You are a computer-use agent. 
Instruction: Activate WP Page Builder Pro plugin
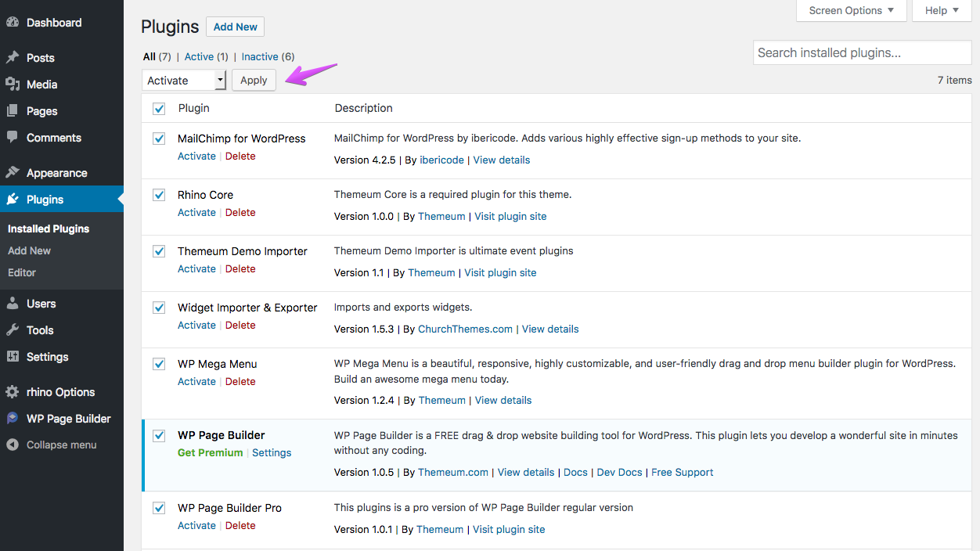click(196, 525)
